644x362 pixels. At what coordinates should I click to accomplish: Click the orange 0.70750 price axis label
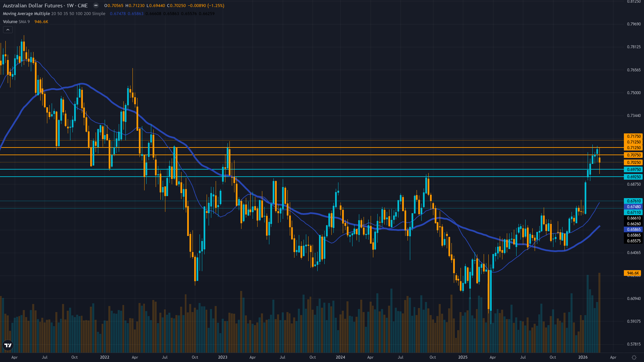(633, 155)
